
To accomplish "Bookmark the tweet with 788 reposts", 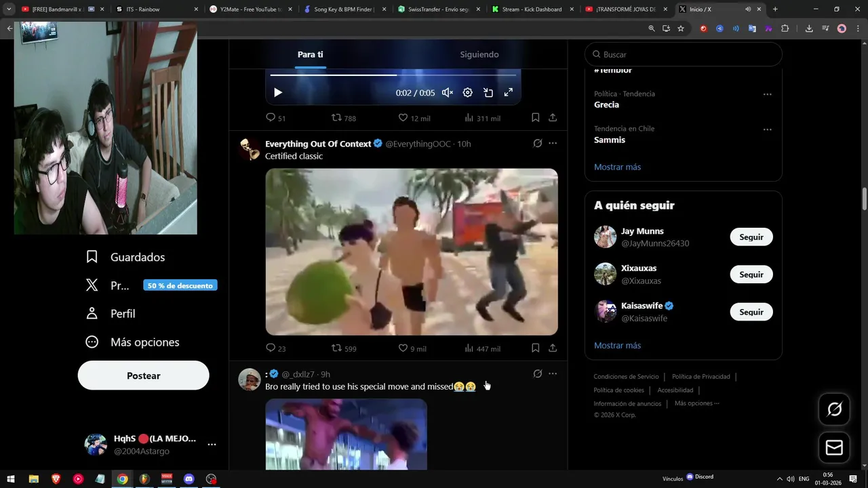I will (x=535, y=118).
